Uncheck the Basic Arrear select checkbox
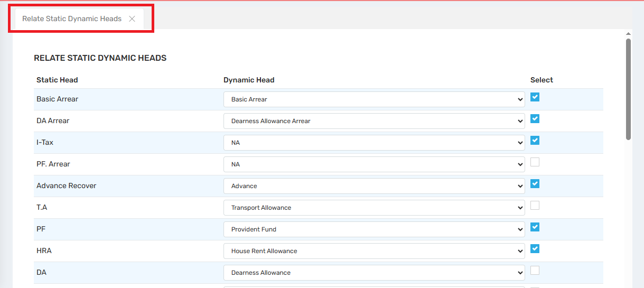The height and width of the screenshot is (288, 644). coord(535,97)
